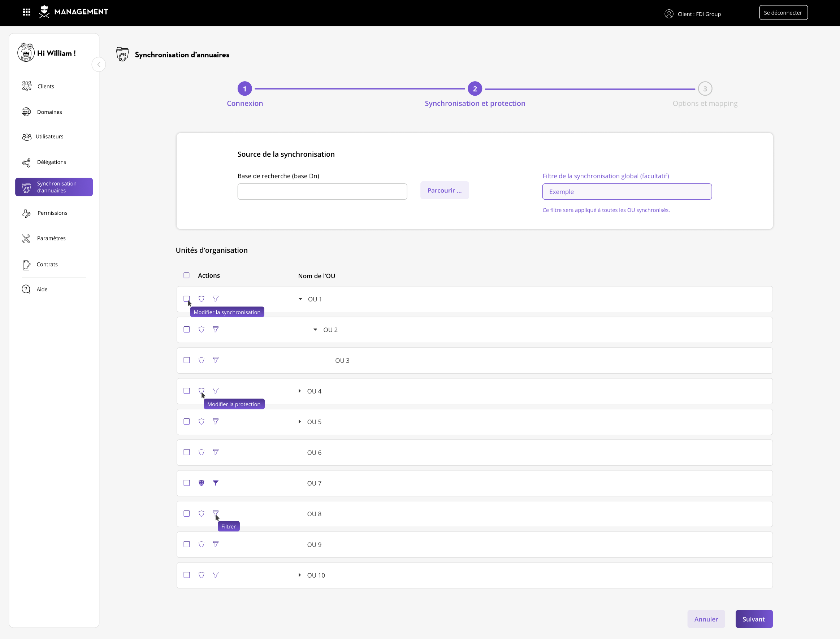Toggle the select-all checkbox beside Actions
840x639 pixels.
coord(186,275)
